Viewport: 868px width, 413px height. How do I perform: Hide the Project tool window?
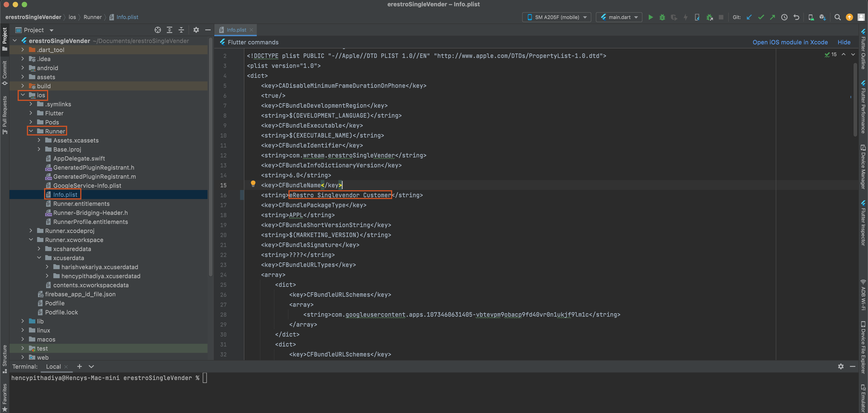pos(208,30)
